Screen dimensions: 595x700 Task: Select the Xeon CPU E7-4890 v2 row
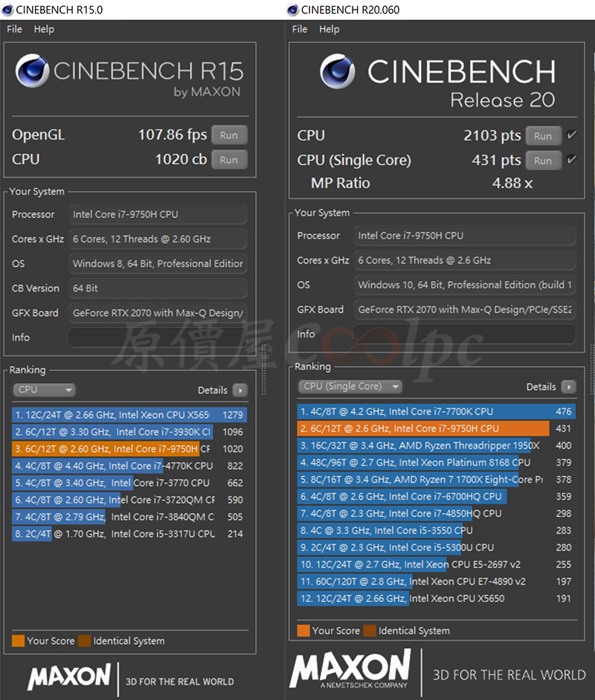[x=436, y=581]
